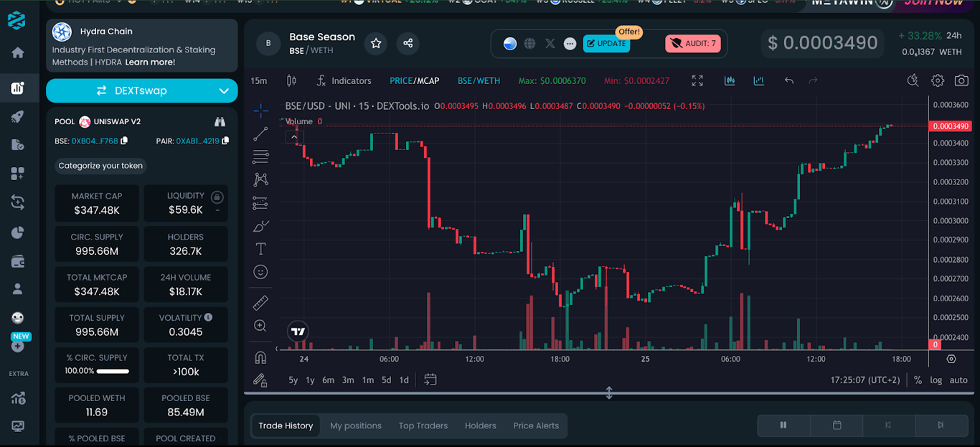Open the position forecast tools group
The width and height of the screenshot is (980, 447).
pyautogui.click(x=260, y=203)
